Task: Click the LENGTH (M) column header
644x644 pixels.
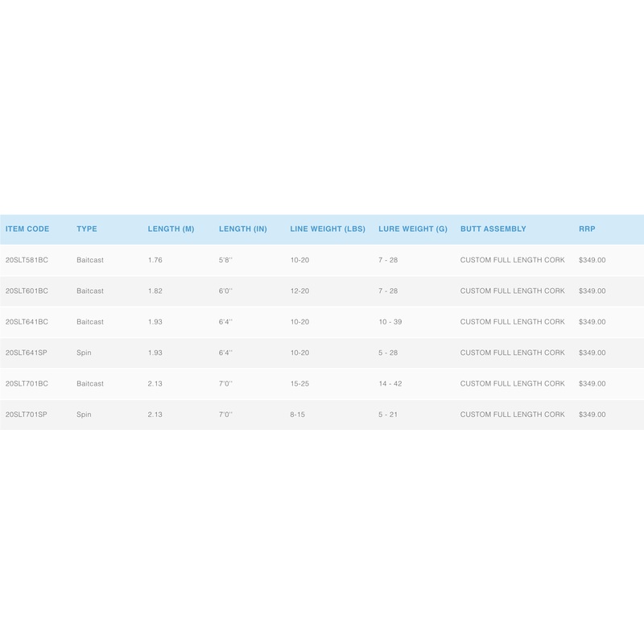Action: coord(171,229)
